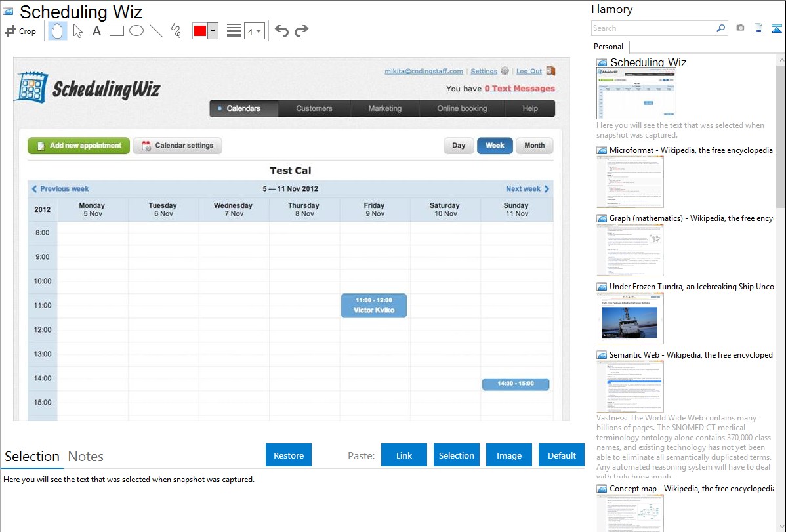The height and width of the screenshot is (532, 786).
Task: Open the Marketing menu tab
Action: tap(385, 108)
